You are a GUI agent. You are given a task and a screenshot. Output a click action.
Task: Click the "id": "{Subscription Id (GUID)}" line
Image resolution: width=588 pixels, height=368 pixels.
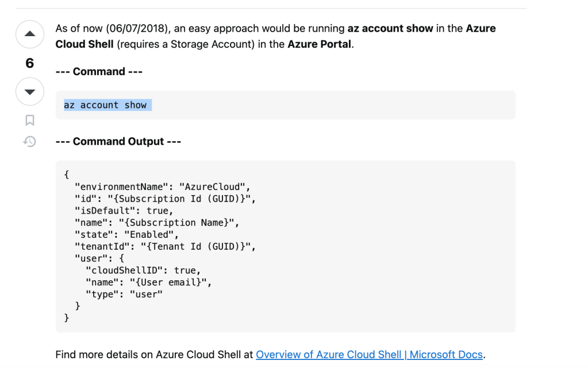165,199
